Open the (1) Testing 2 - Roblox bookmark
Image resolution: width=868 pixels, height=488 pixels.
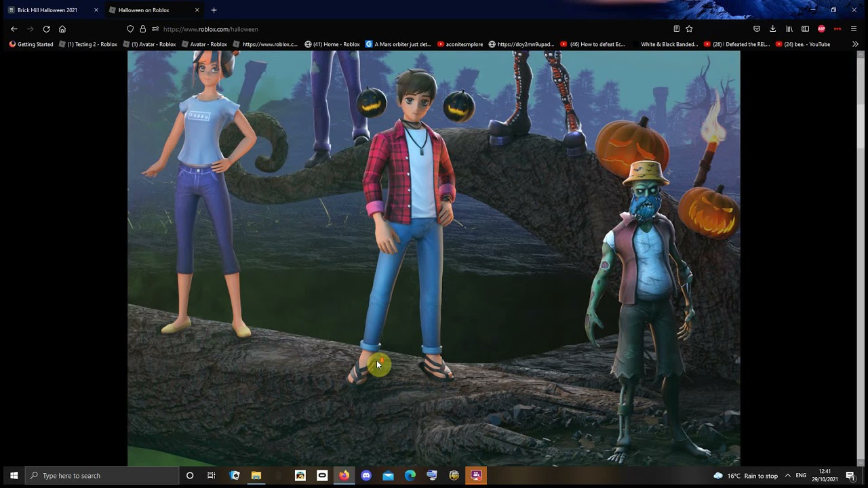88,44
